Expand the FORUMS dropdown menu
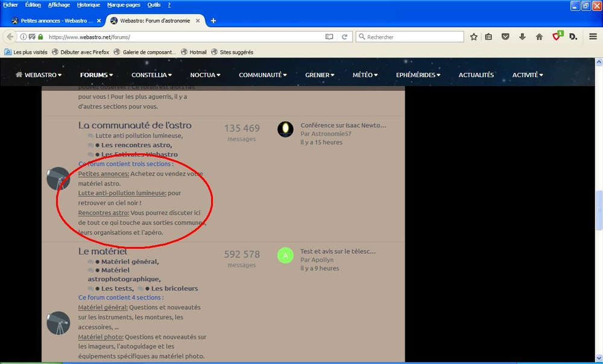This screenshot has height=364, width=603. coord(96,75)
